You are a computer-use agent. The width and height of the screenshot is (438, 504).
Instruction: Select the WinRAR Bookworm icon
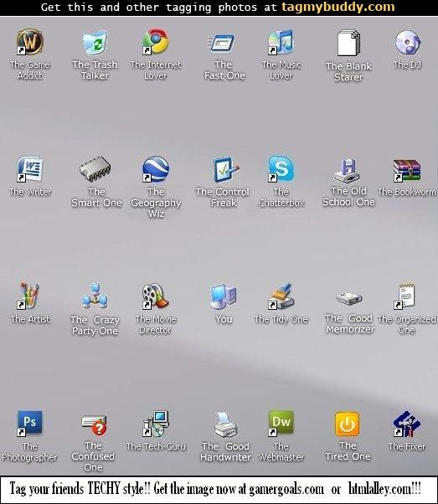[x=407, y=170]
